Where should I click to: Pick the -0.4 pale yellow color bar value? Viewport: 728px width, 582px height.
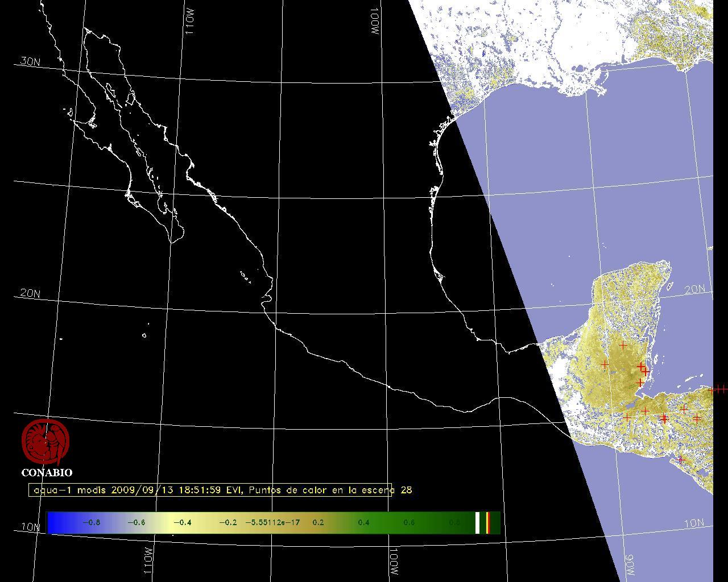(182, 523)
